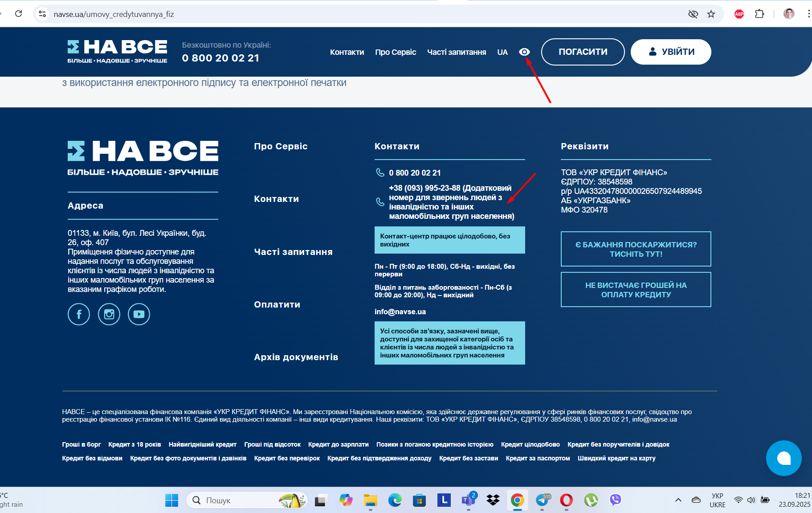
Task: Open File Explorer from taskbar
Action: tap(370, 500)
